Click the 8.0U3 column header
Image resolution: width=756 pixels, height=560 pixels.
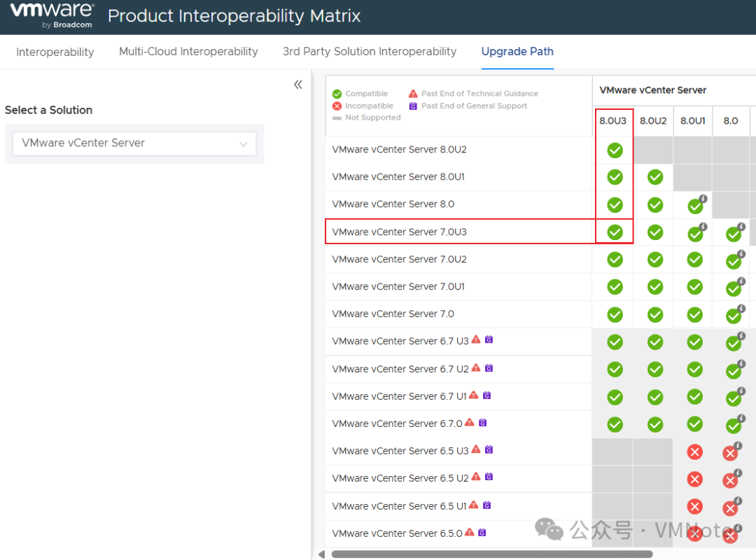point(613,120)
